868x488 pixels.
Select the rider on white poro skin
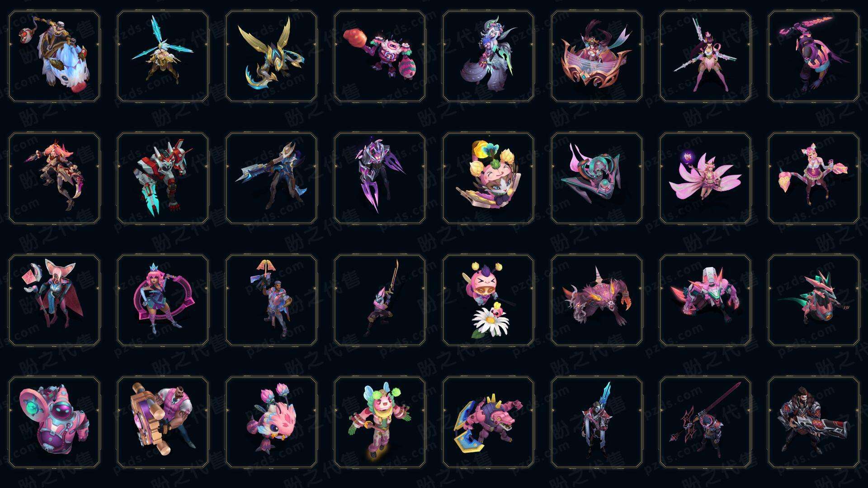(54, 56)
